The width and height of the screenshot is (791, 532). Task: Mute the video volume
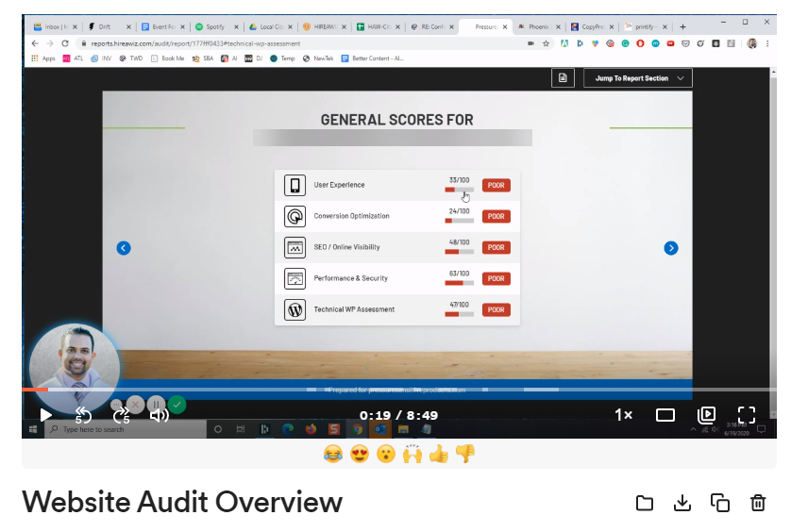(160, 415)
